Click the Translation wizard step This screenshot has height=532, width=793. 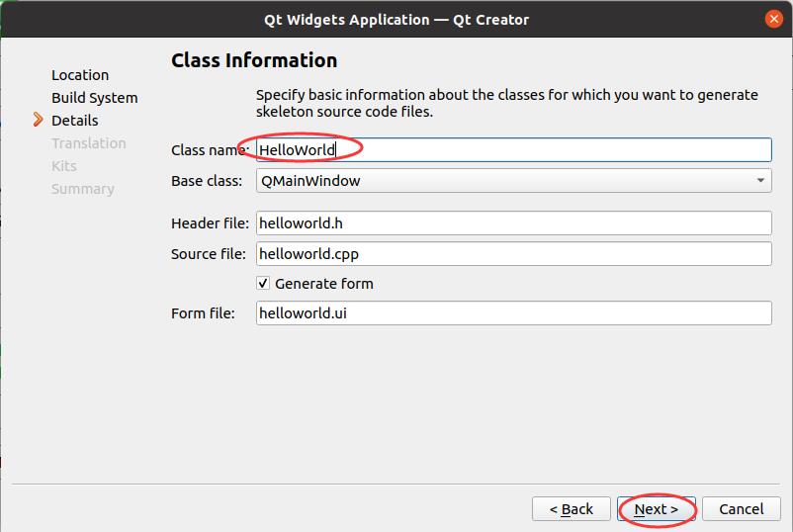pos(89,143)
